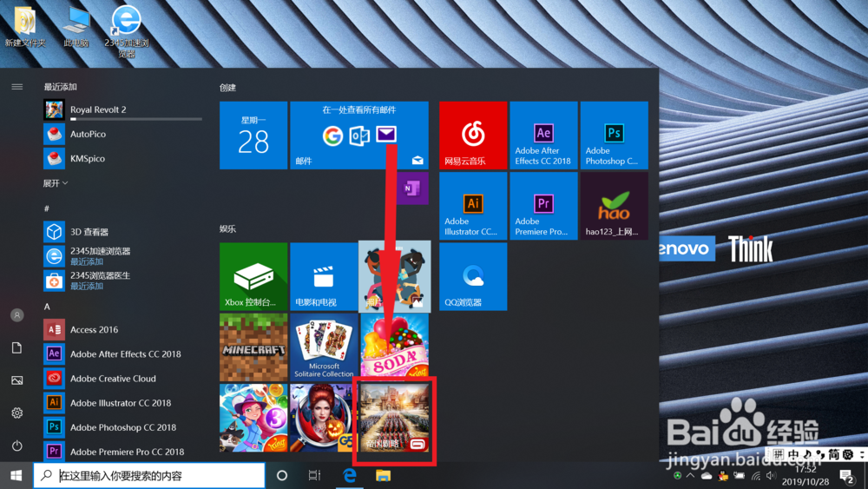Open Adobe After Effects CC 2018 tile

click(543, 135)
